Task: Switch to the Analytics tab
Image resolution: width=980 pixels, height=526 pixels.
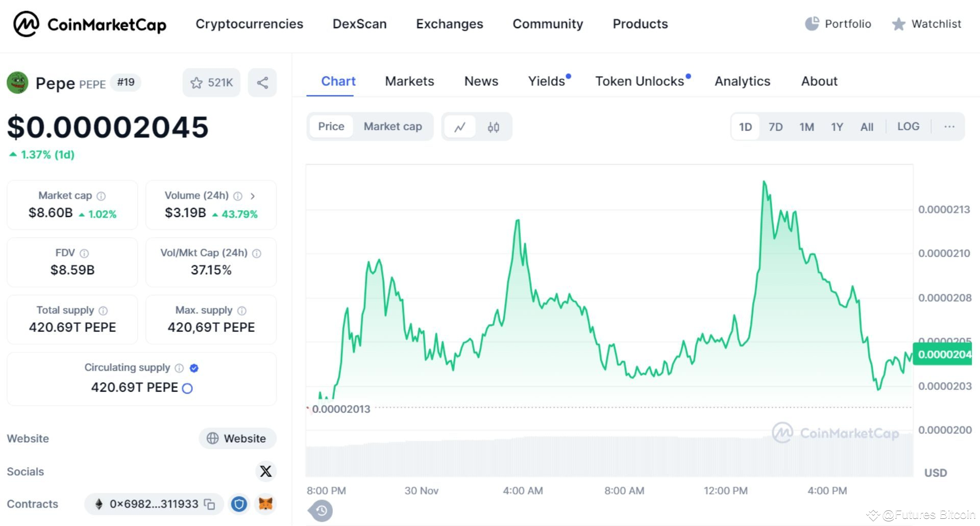Action: tap(743, 81)
